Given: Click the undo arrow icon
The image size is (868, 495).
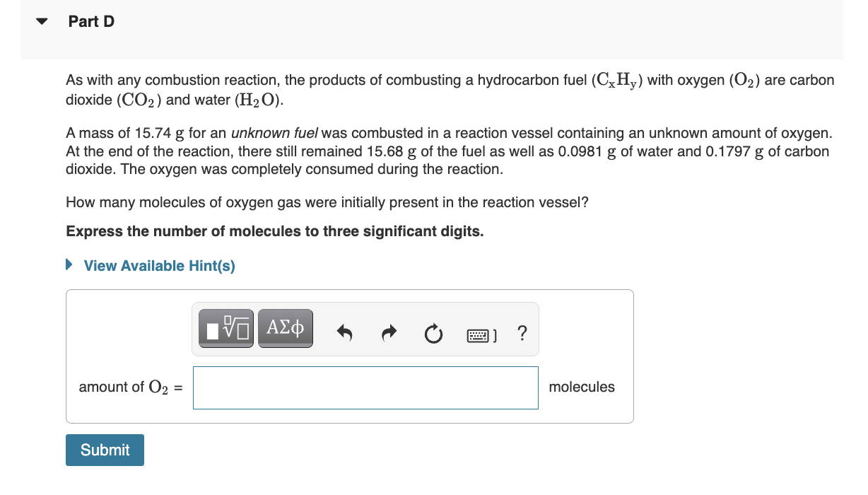Looking at the screenshot, I should pyautogui.click(x=344, y=332).
